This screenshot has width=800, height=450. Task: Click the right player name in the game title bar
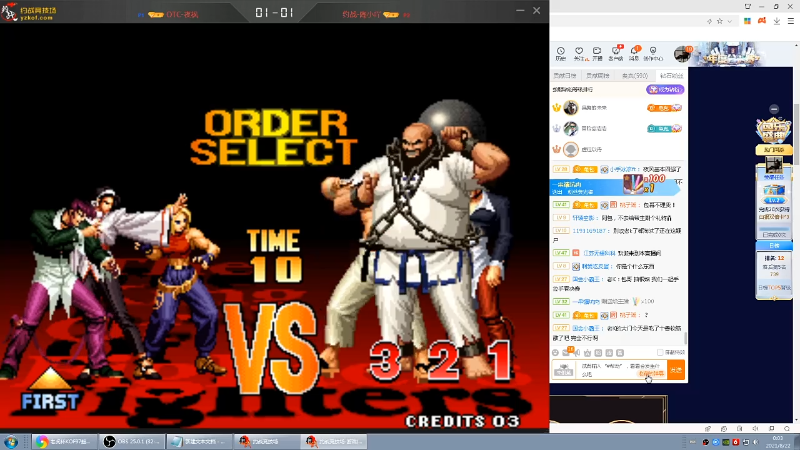362,14
